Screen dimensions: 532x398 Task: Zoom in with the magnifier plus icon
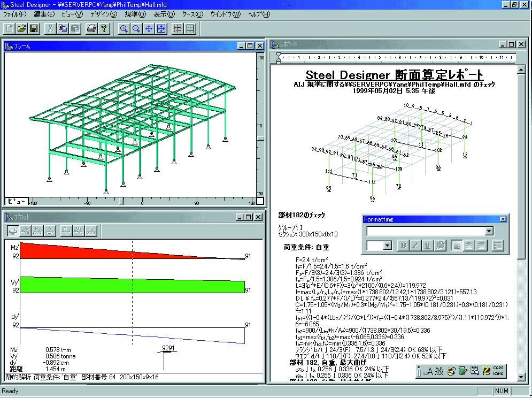(x=124, y=28)
